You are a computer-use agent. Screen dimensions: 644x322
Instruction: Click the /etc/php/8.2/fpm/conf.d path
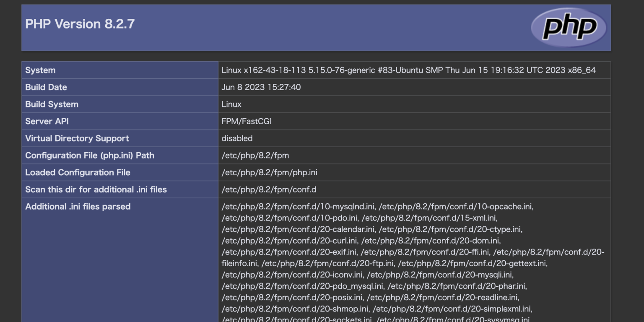click(263, 190)
